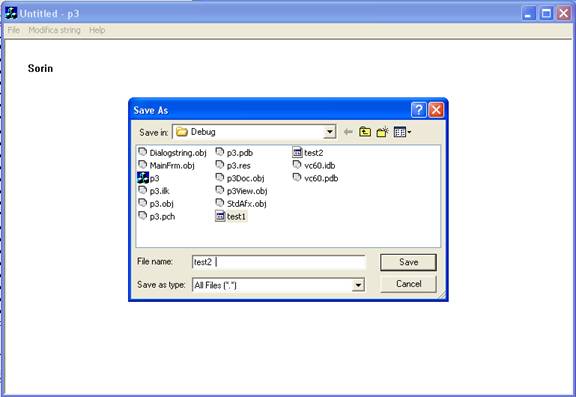The width and height of the screenshot is (576, 397).
Task: Go up one folder level icon
Action: tap(365, 131)
